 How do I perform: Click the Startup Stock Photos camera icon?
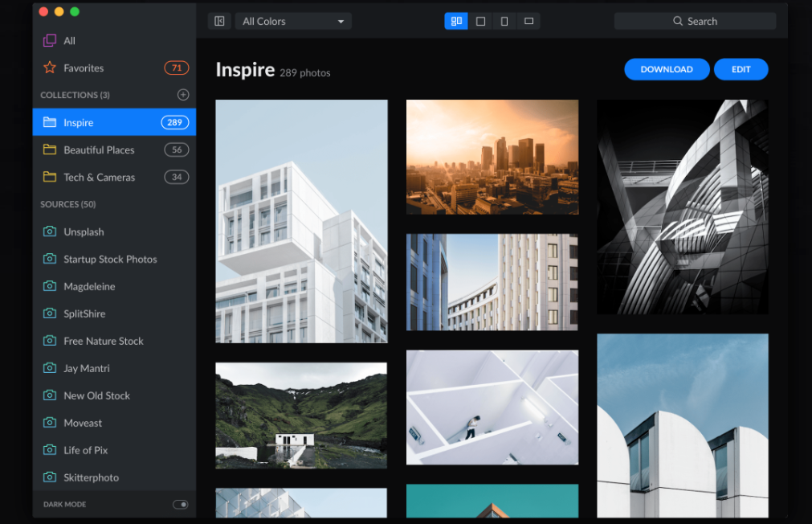(x=50, y=259)
